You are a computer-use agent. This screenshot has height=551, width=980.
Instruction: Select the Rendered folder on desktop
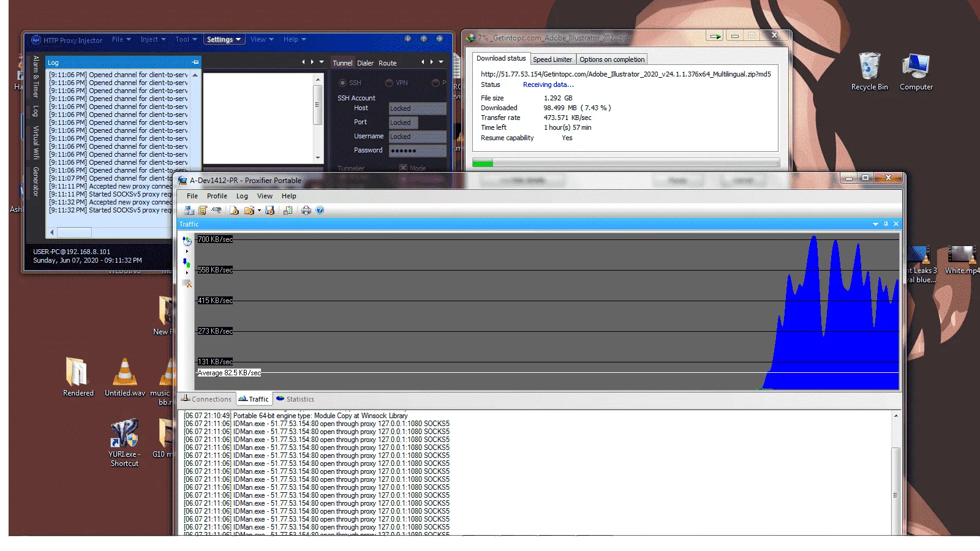(78, 377)
